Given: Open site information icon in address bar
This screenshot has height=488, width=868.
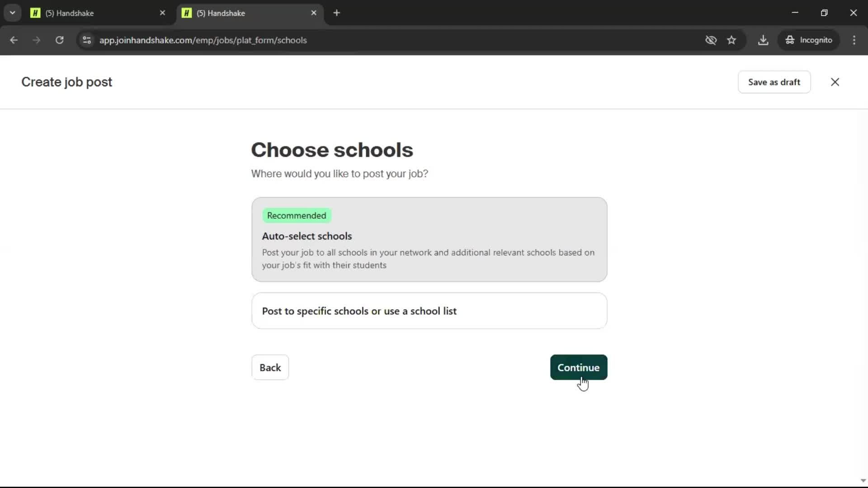Looking at the screenshot, I should tap(87, 40).
